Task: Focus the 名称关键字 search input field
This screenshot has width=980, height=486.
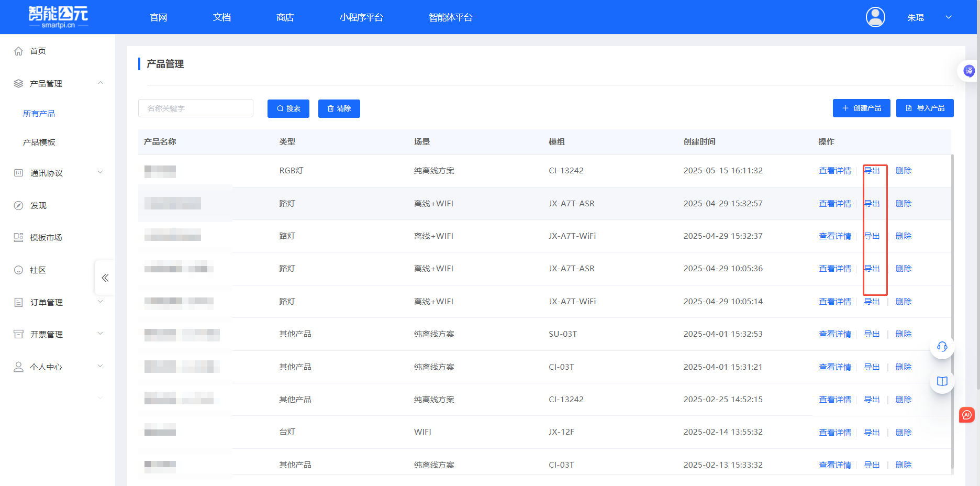Action: point(196,108)
